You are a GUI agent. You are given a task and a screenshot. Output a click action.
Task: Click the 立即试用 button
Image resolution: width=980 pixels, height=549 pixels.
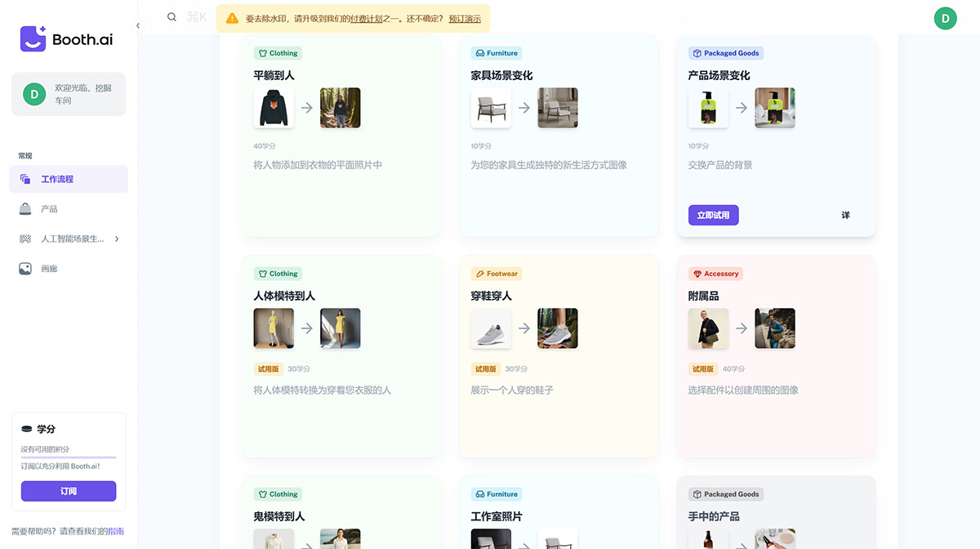713,215
